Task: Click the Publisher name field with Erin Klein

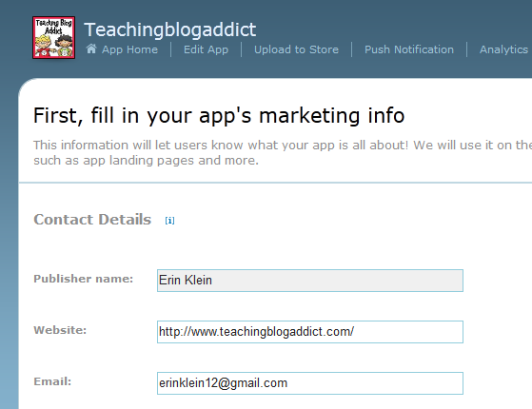Action: click(x=310, y=281)
